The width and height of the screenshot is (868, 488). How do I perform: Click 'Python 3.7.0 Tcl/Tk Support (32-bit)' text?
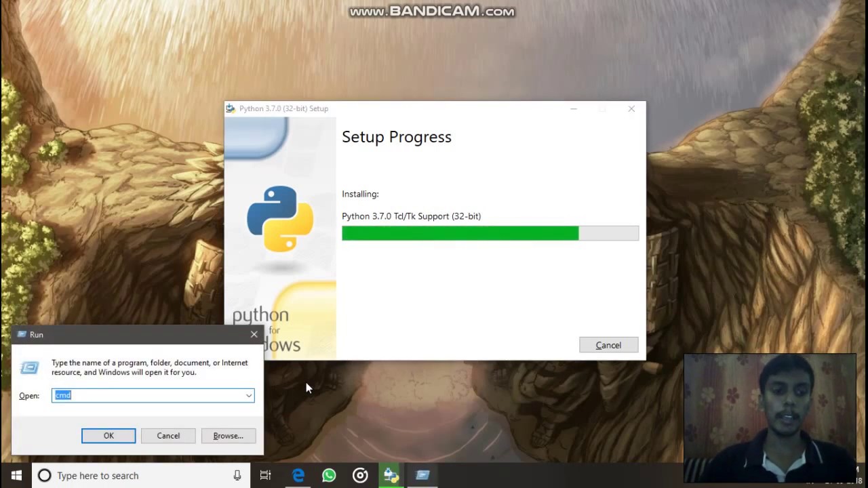coord(411,216)
